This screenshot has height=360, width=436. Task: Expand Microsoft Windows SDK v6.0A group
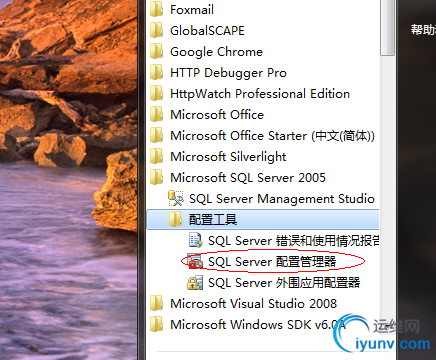[258, 325]
